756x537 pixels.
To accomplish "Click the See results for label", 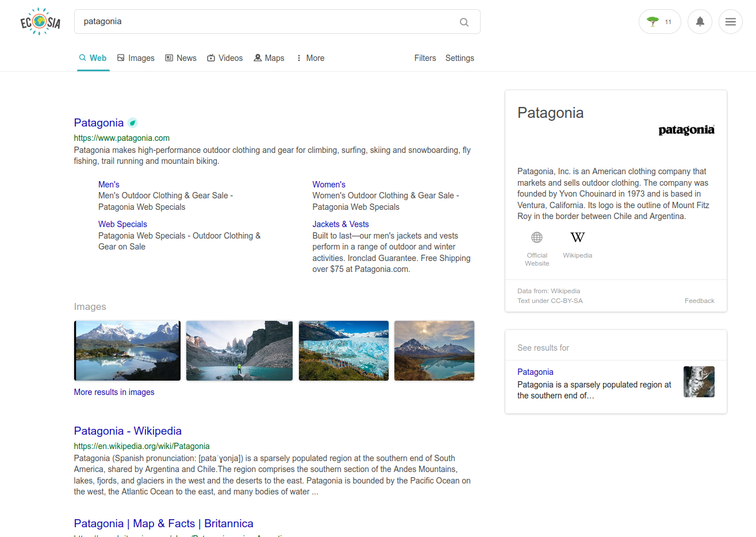I will 543,348.
